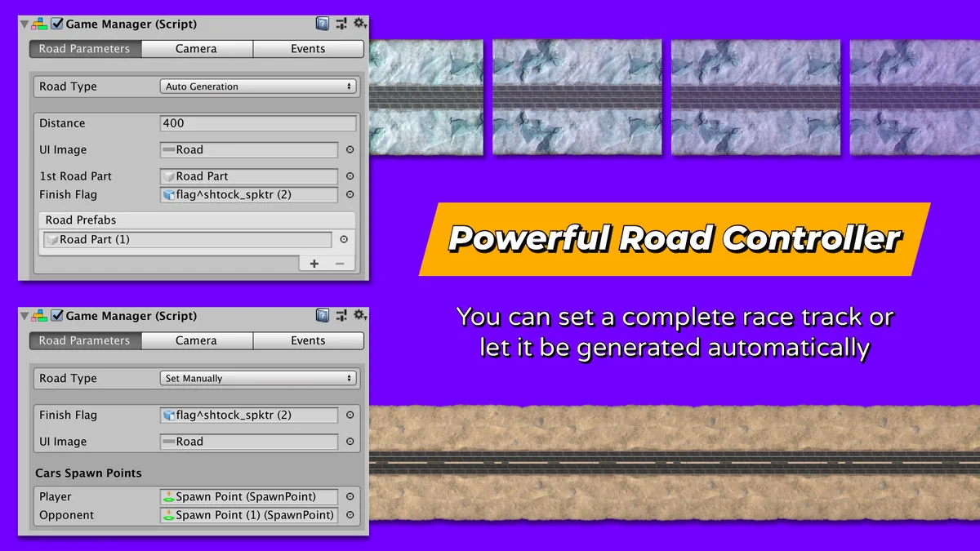Toggle bottom Game Manager script enabled checkbox
This screenshot has width=980, height=551.
point(57,315)
